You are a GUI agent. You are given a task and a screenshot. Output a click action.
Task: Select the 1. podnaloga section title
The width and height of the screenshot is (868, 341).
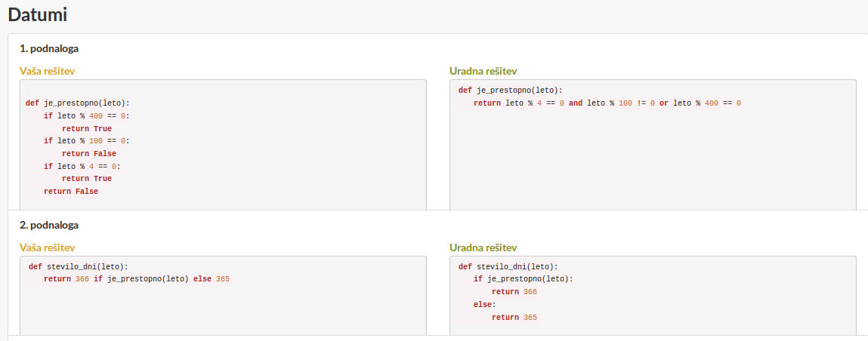coord(49,48)
